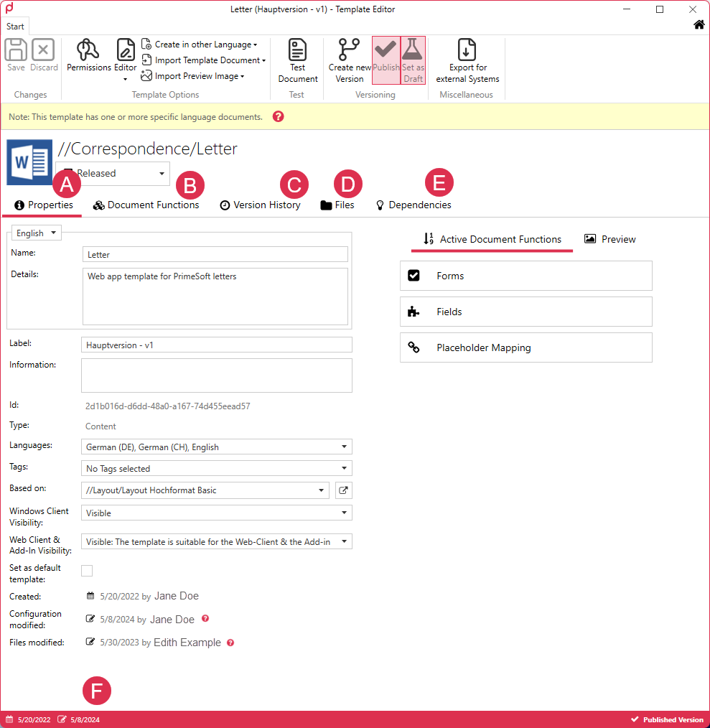Click into the Information text area
This screenshot has width=710, height=728.
click(216, 375)
